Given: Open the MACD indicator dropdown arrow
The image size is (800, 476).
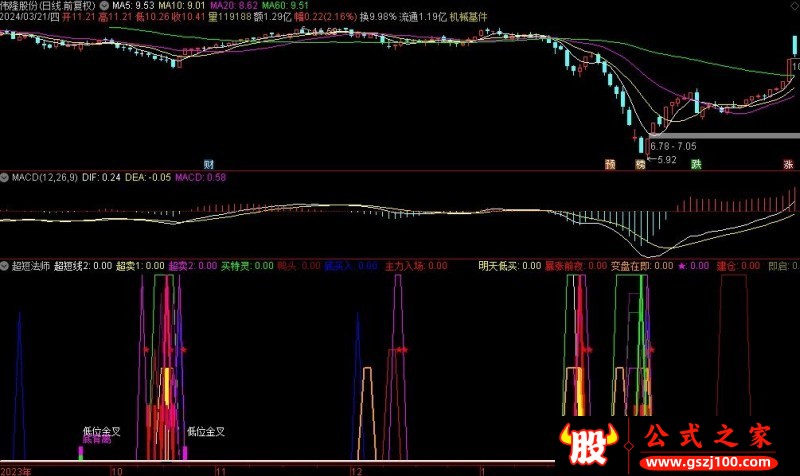Looking at the screenshot, I should [x=5, y=178].
